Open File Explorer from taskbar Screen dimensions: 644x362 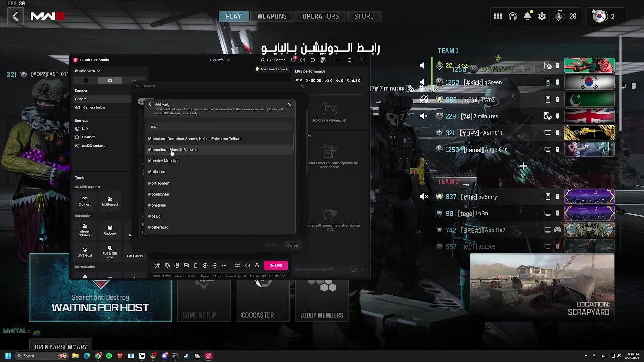[x=75, y=356]
